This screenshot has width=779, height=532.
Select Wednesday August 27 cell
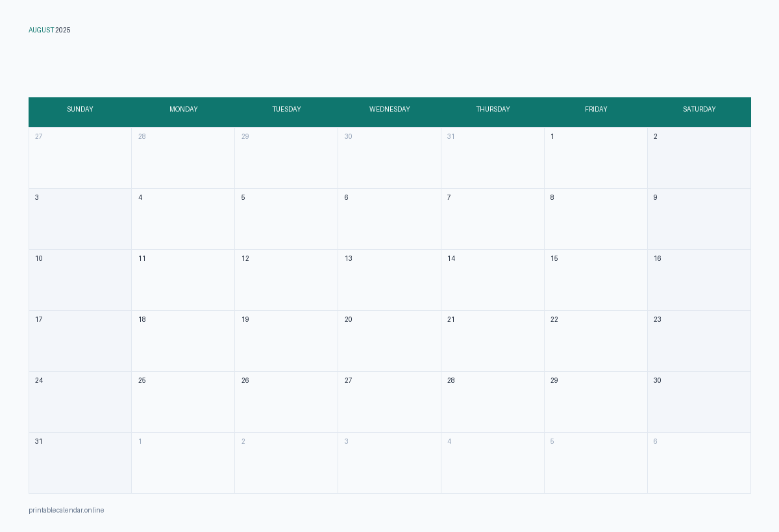(x=389, y=402)
